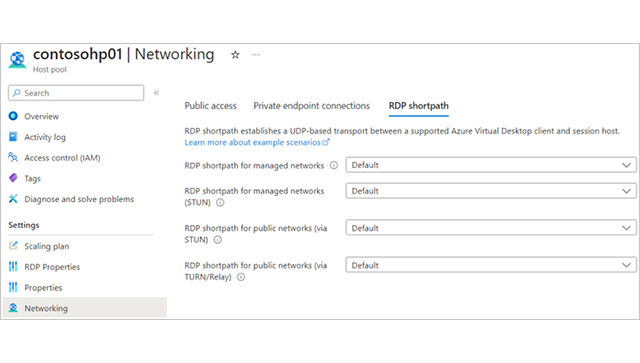Open Learn more about example scenarios link
The image size is (640, 363).
tap(257, 143)
